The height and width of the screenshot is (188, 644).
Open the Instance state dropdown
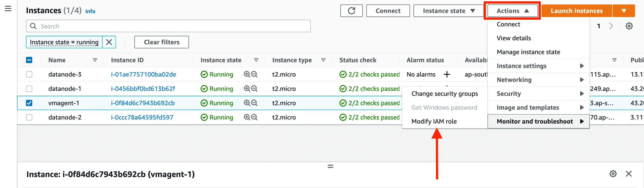[x=449, y=11]
